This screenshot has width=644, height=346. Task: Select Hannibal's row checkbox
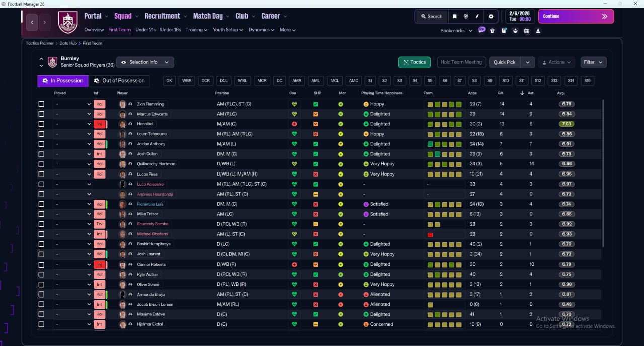[x=41, y=124]
